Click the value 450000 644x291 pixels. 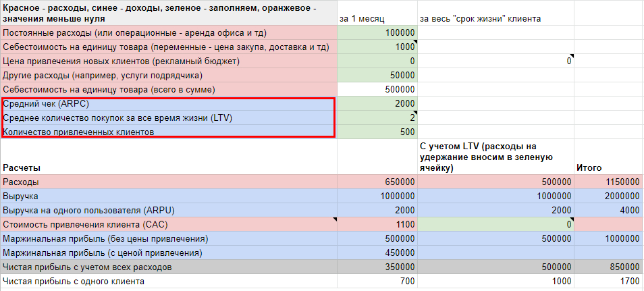point(377,253)
